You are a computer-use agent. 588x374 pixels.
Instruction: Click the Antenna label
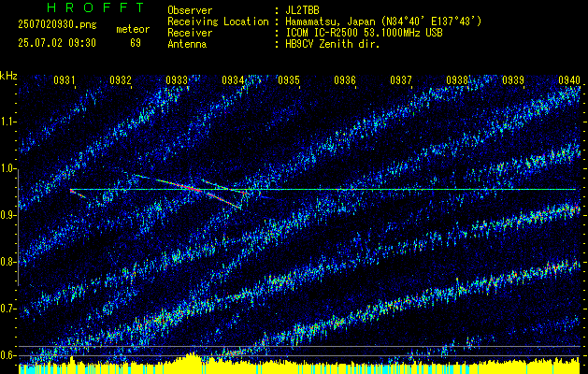click(187, 44)
